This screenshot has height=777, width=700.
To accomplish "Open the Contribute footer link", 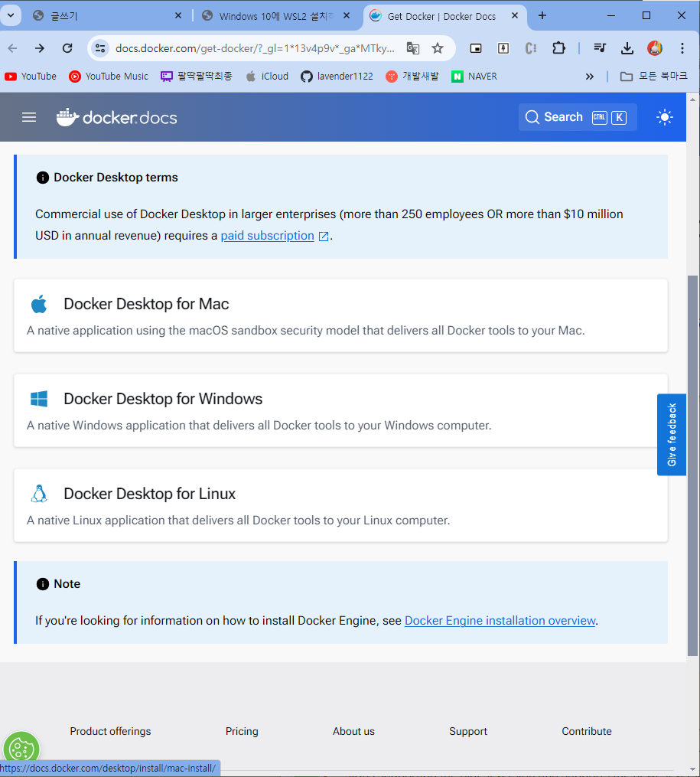I will [587, 731].
